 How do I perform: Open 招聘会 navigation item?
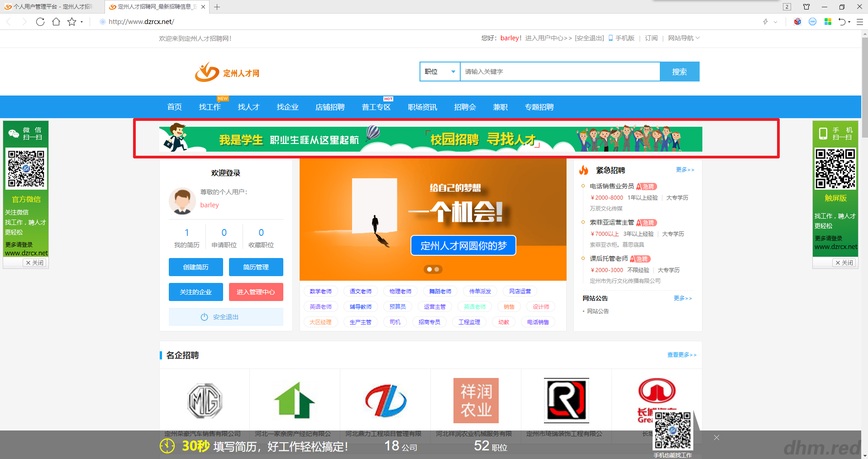click(x=465, y=107)
